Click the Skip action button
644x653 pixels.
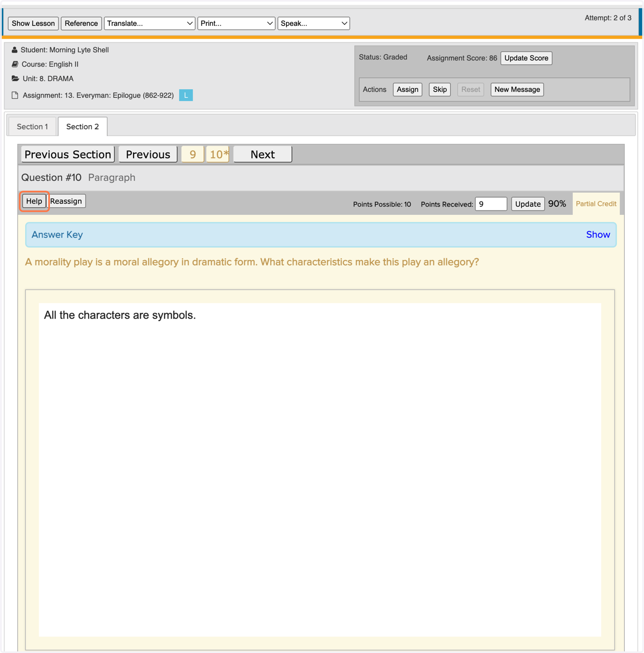pyautogui.click(x=440, y=89)
